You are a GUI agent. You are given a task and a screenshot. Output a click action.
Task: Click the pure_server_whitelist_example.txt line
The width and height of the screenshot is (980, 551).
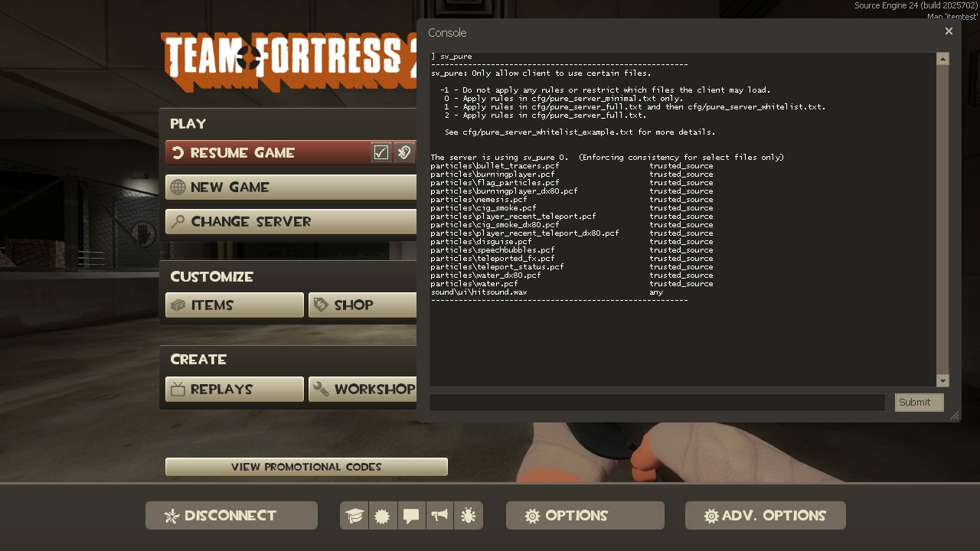580,132
